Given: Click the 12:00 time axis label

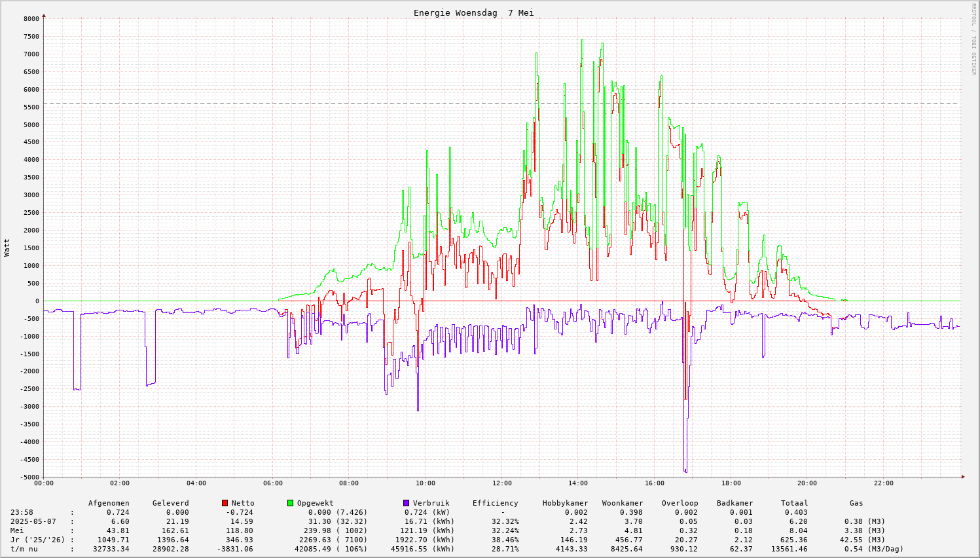Looking at the screenshot, I should (x=501, y=483).
